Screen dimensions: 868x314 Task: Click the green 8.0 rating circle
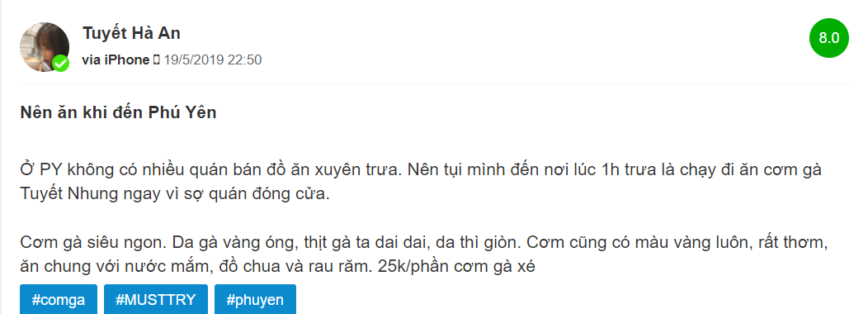pyautogui.click(x=828, y=38)
